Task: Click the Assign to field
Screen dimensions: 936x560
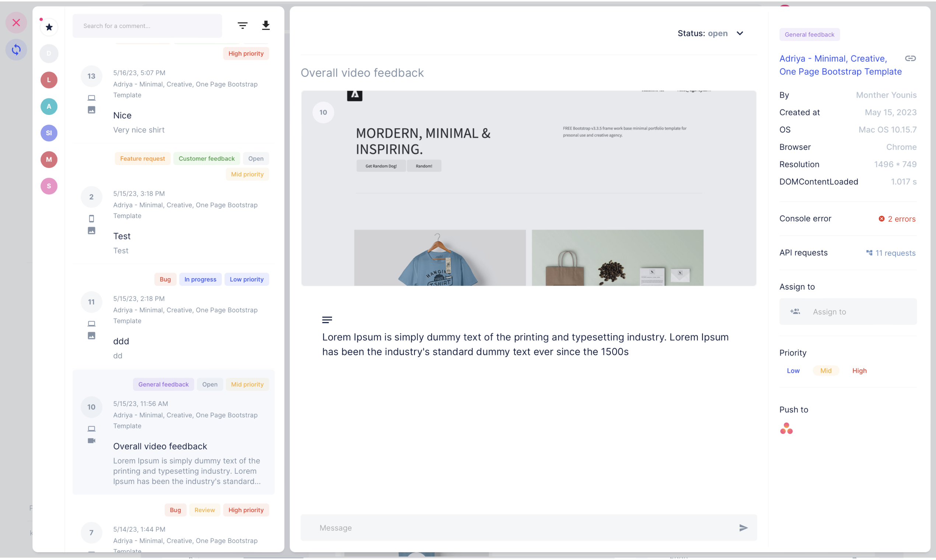Action: 848,311
